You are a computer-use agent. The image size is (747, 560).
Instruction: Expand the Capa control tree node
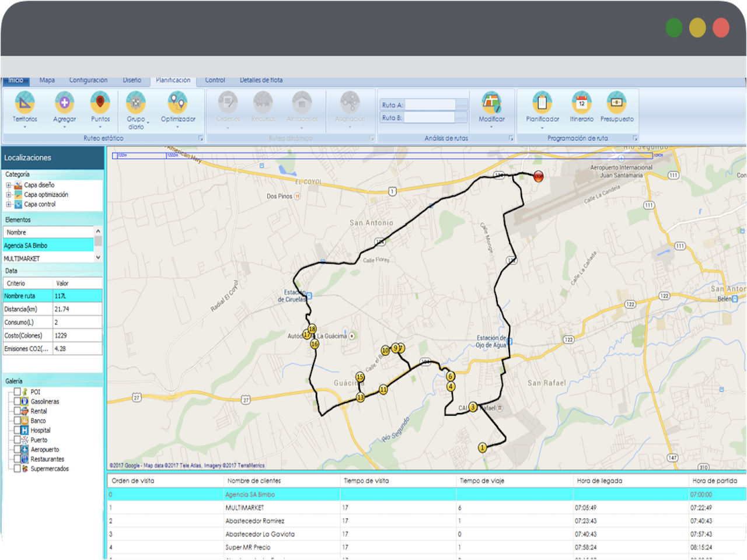[9, 205]
